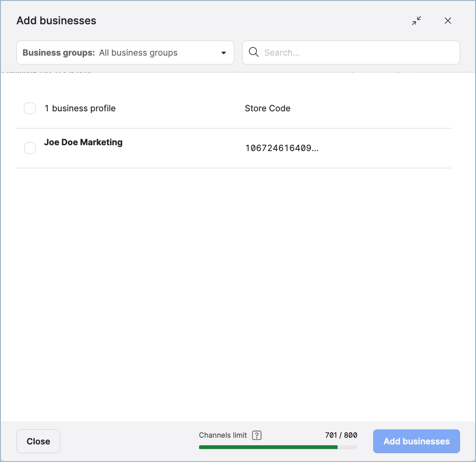Open the Business groups dropdown

[125, 53]
